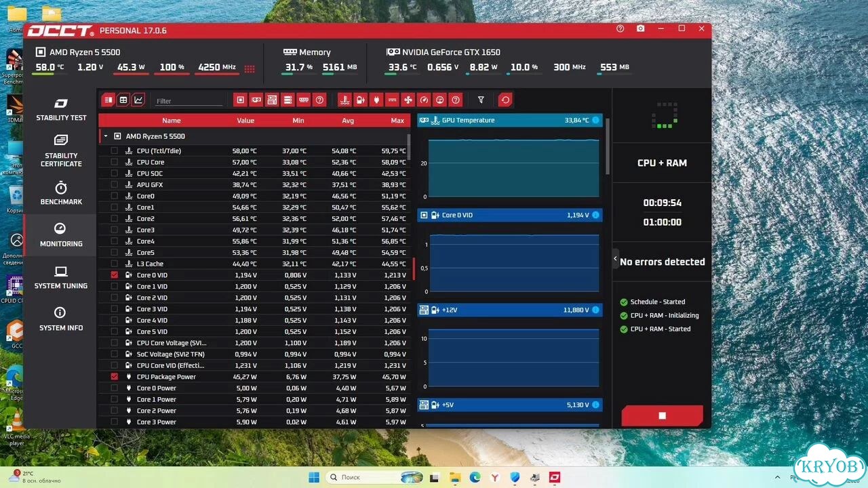This screenshot has height=488, width=868.
Task: Toggle GPU sensors filter icon
Action: (x=256, y=100)
